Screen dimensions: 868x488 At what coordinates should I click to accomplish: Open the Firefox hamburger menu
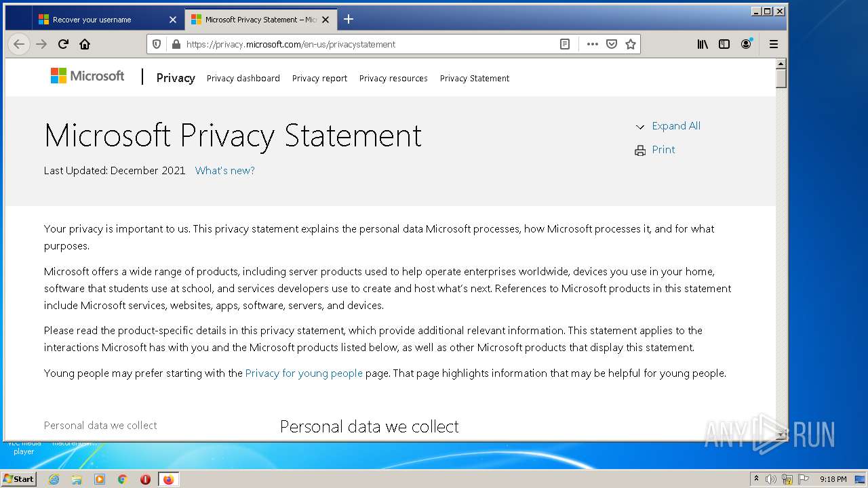(774, 44)
